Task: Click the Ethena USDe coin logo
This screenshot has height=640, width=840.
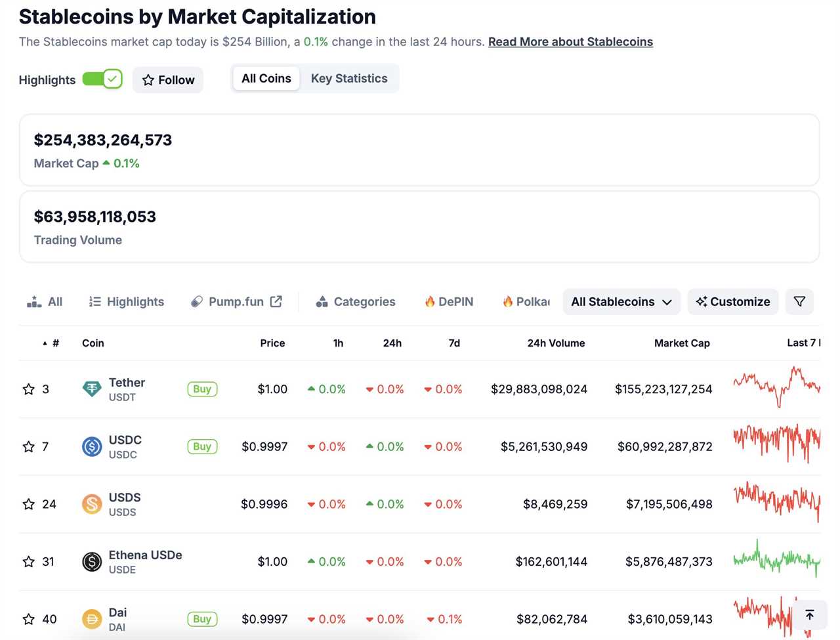Action: coord(92,562)
